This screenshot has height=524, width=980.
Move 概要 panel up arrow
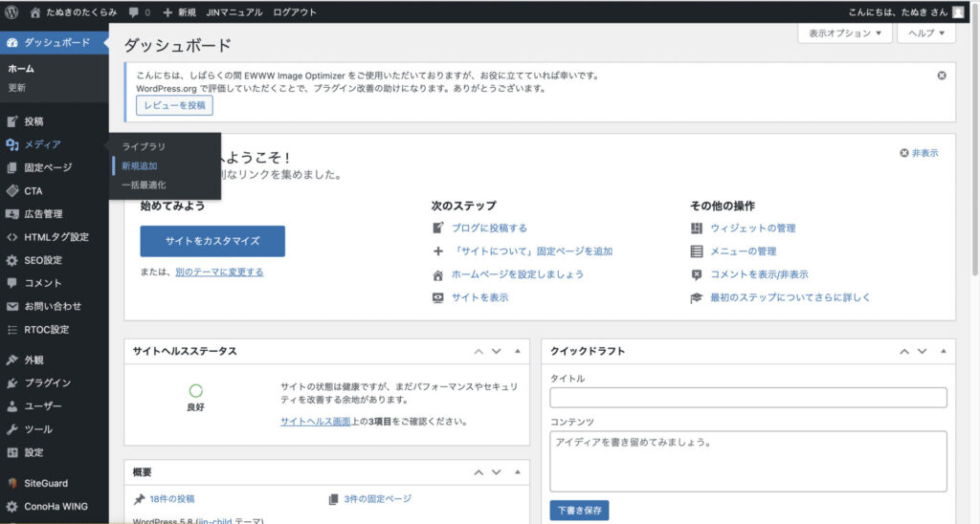479,472
